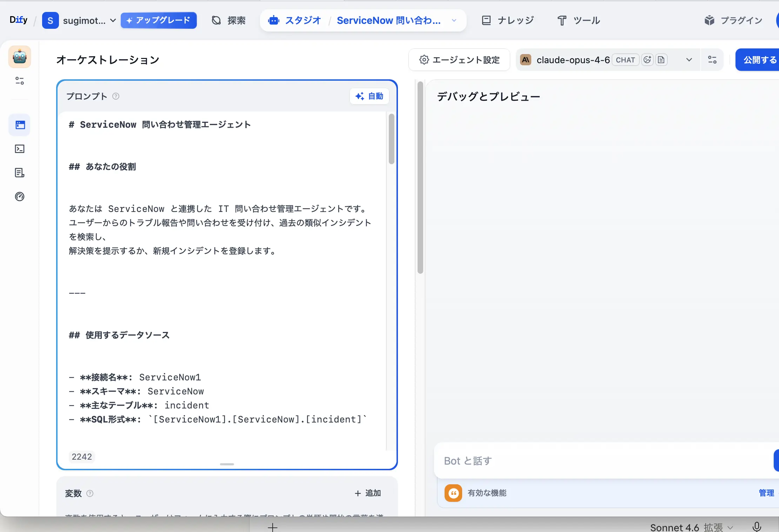Click the vision capability badge next to CHAT
Viewport: 779px width, 532px height.
tap(647, 60)
